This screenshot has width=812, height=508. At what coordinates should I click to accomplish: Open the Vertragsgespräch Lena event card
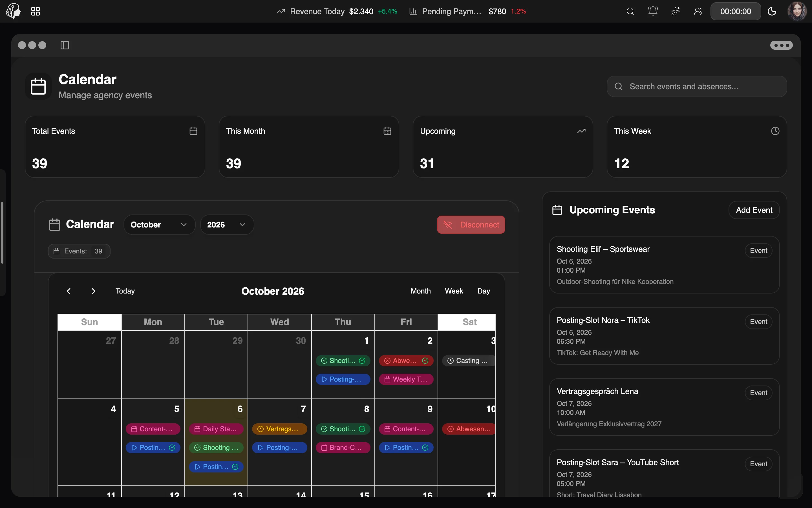tap(664, 407)
